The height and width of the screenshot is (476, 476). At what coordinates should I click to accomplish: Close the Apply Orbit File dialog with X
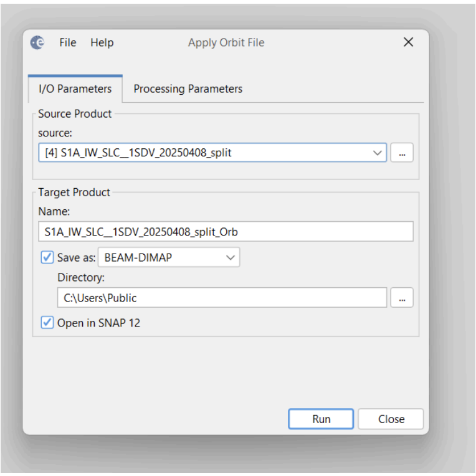click(408, 42)
